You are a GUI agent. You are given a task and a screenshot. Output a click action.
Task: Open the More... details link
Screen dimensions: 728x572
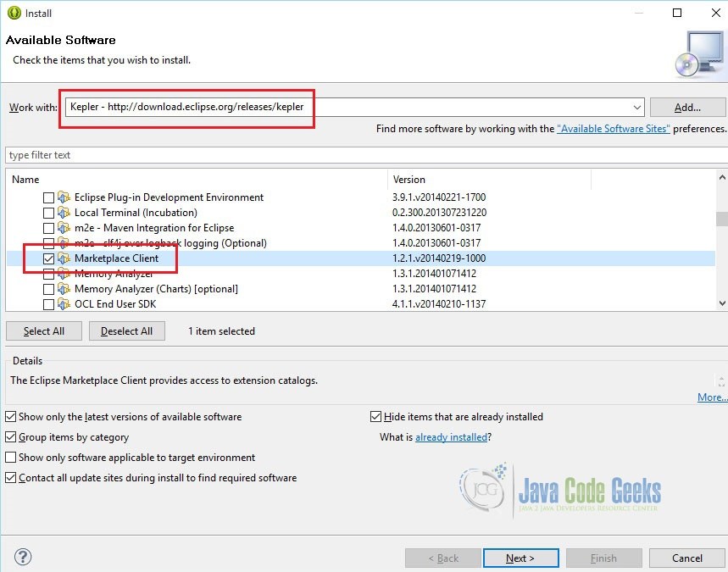tap(712, 397)
